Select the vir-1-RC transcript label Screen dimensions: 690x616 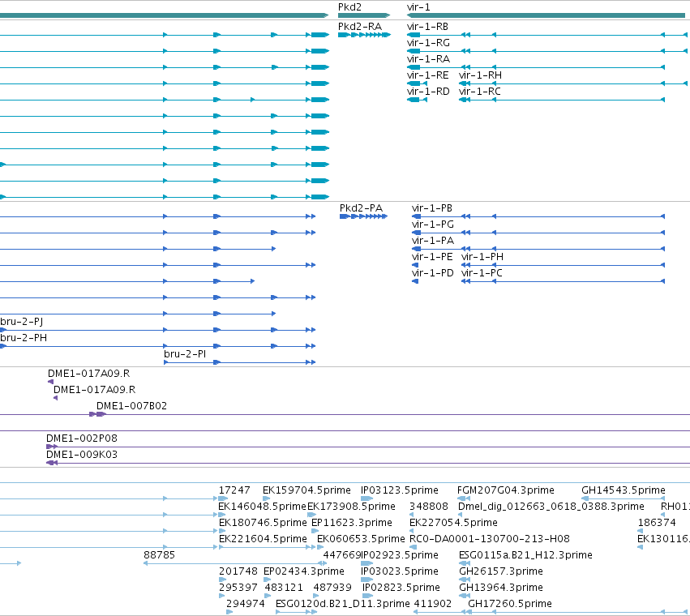(480, 92)
